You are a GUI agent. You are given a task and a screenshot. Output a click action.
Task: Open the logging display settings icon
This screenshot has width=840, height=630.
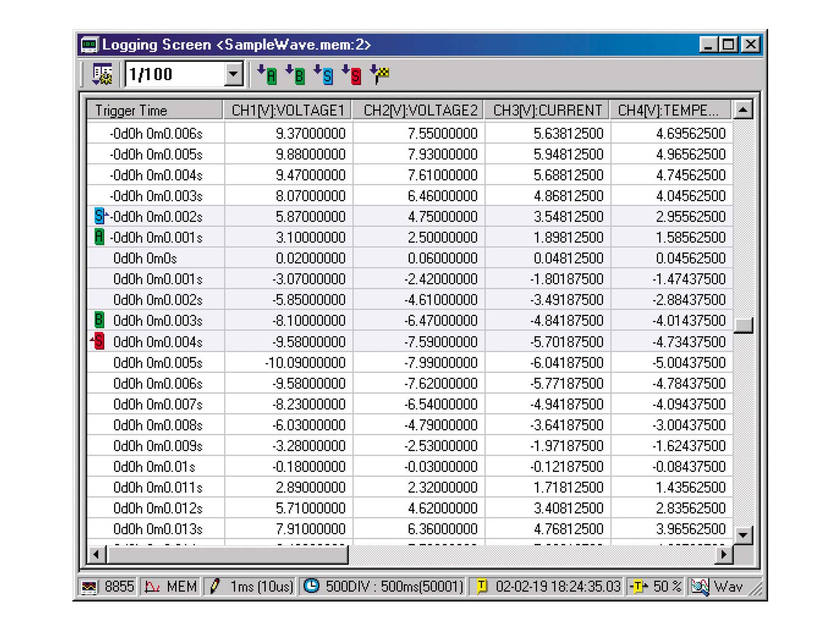102,75
